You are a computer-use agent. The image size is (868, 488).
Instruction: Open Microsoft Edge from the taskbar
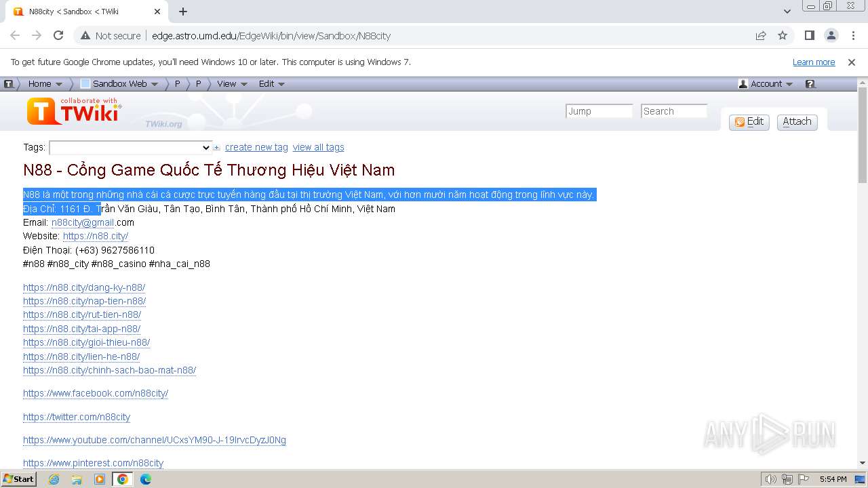145,479
